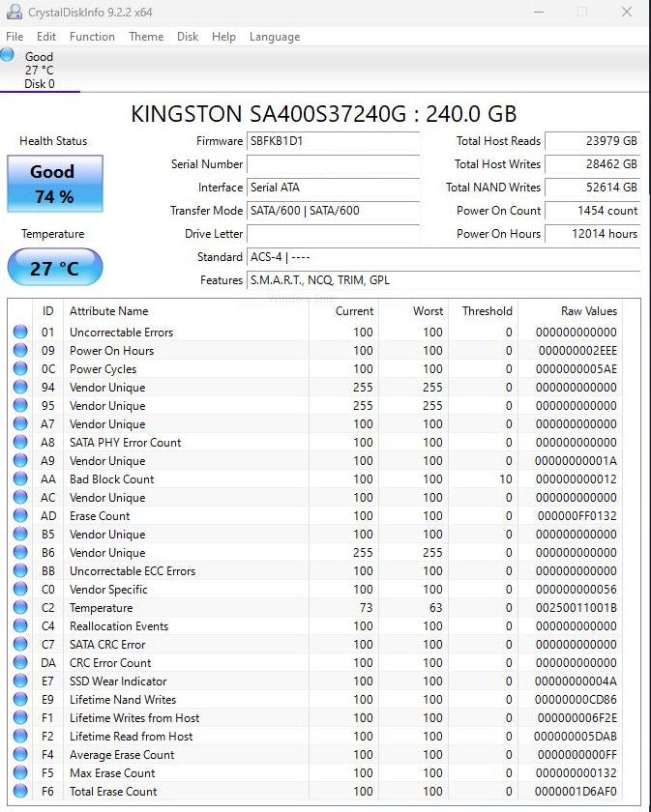Click the status orb for Uncorrectable ECC Errors
The width and height of the screenshot is (651, 812).
(20, 570)
